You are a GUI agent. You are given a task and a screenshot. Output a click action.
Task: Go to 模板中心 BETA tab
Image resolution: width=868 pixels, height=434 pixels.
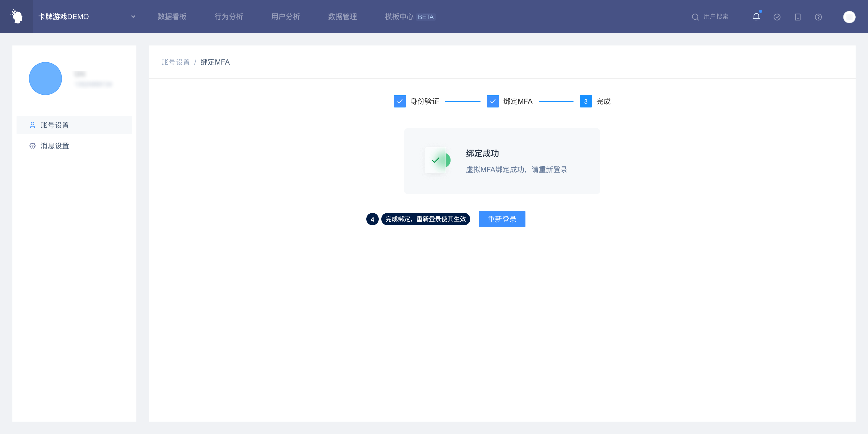pos(409,17)
